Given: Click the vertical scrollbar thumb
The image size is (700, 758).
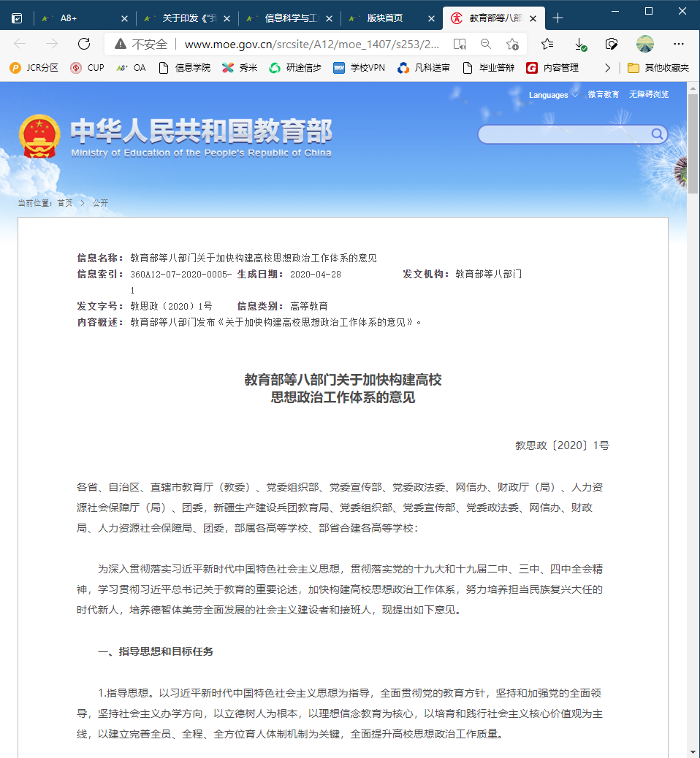Looking at the screenshot, I should 693,146.
